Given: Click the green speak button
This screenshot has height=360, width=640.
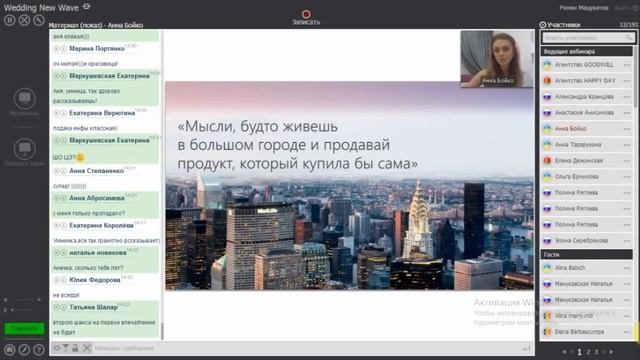Looking at the screenshot, I should tap(24, 328).
